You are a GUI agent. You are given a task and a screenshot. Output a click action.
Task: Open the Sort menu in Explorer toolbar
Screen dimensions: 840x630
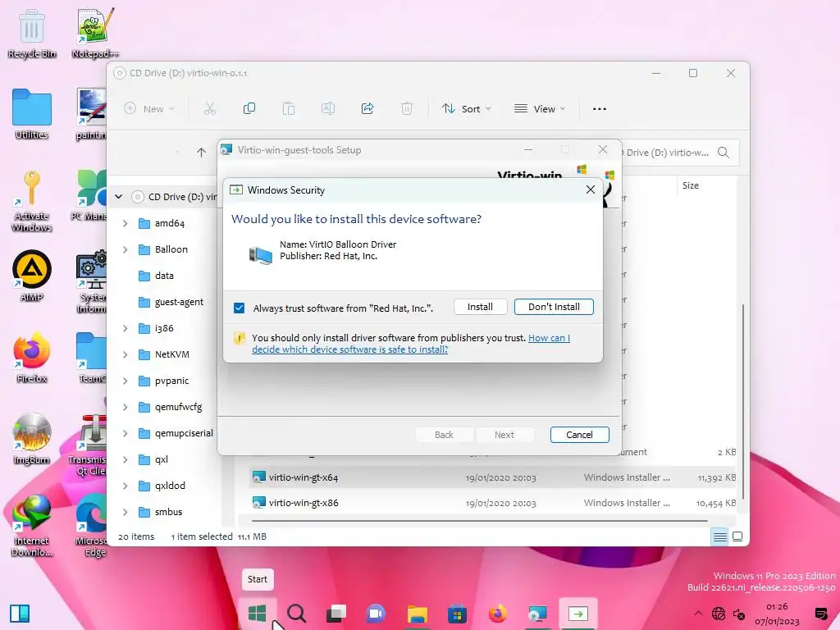(466, 109)
